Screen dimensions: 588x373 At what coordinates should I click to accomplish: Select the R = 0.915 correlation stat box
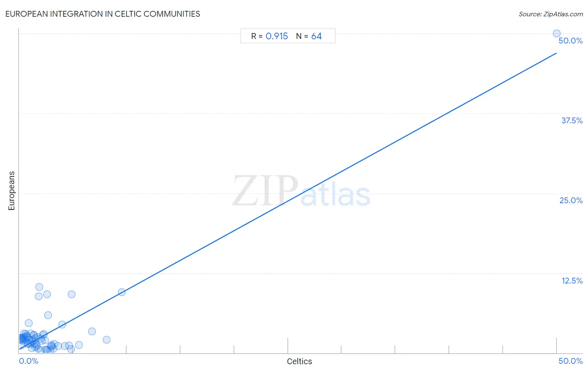(x=269, y=36)
